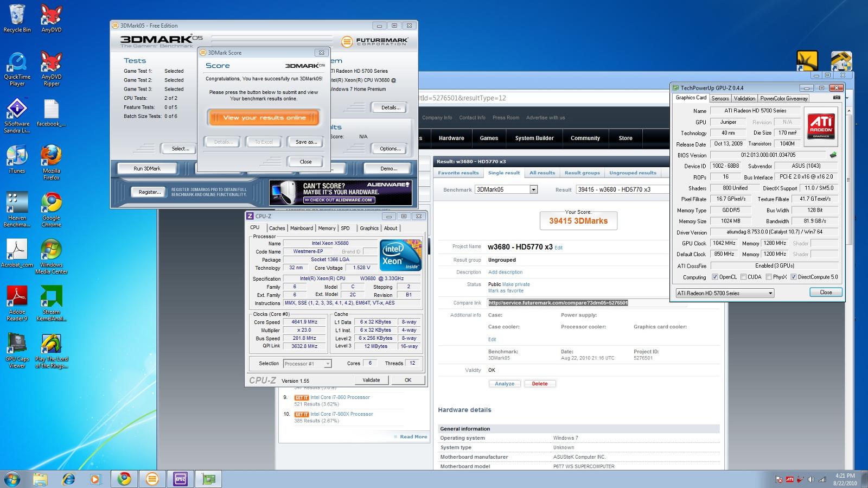Switch to the Mainboard tab in CPU-Z

(x=302, y=228)
